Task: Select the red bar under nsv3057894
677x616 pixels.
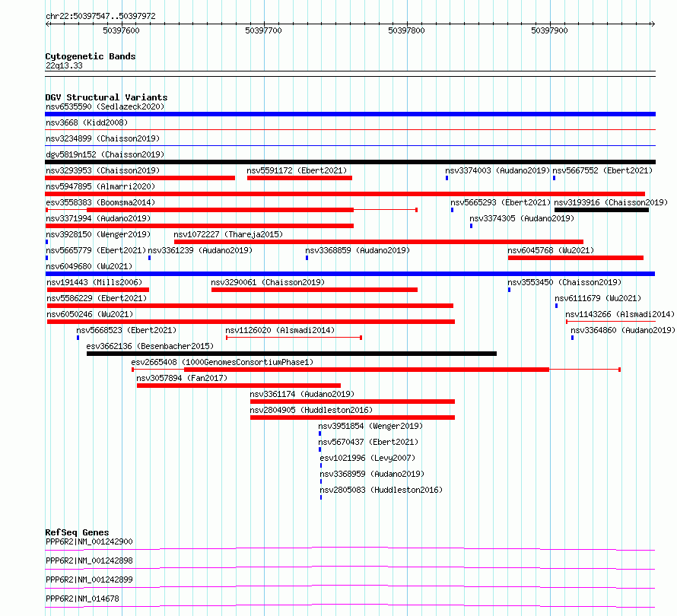Action: [x=239, y=386]
